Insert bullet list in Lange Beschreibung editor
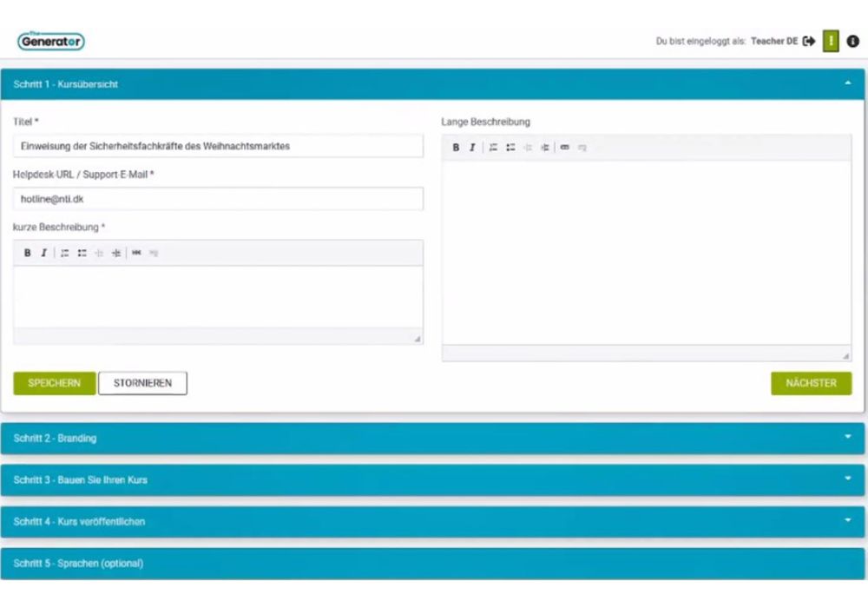Viewport: 868px width, 608px height. [510, 148]
